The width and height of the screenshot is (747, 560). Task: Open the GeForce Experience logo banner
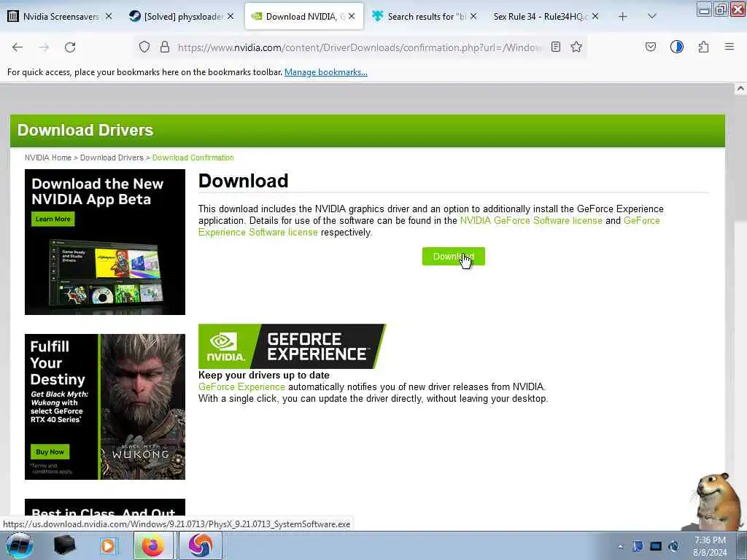292,346
